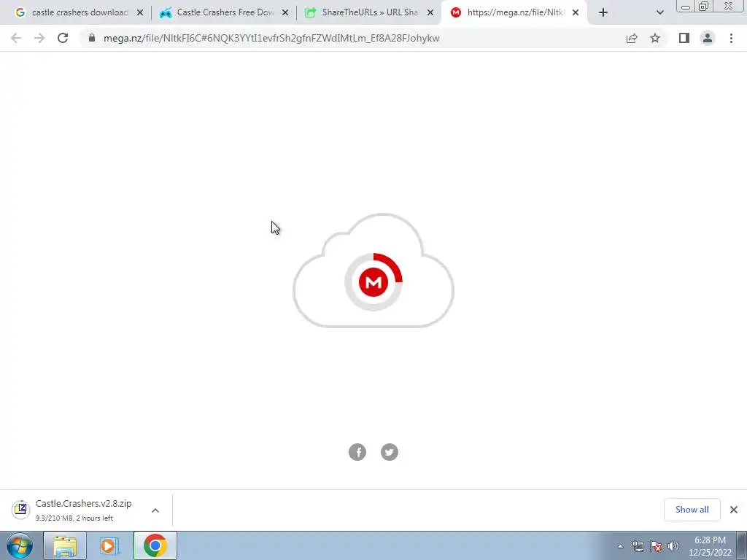Go forward to the next page
Viewport: 747px width, 560px height.
(x=39, y=38)
